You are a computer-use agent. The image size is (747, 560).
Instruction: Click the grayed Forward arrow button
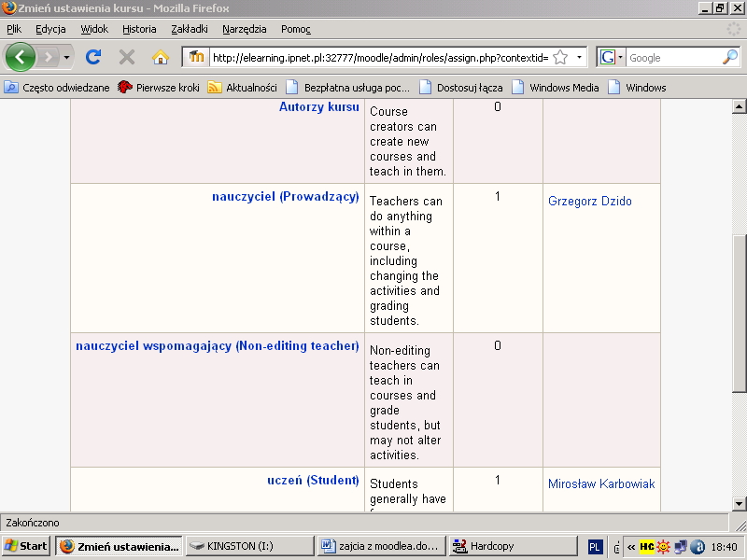pyautogui.click(x=49, y=58)
